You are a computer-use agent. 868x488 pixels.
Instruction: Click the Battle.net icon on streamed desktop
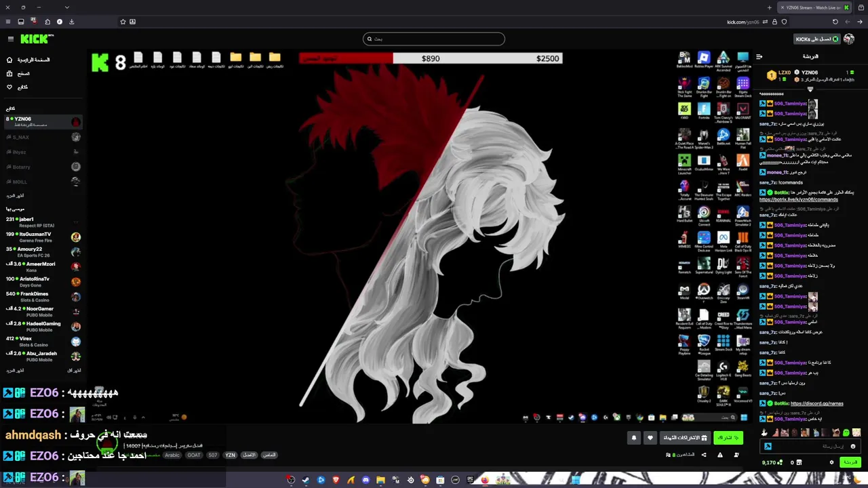point(724,138)
